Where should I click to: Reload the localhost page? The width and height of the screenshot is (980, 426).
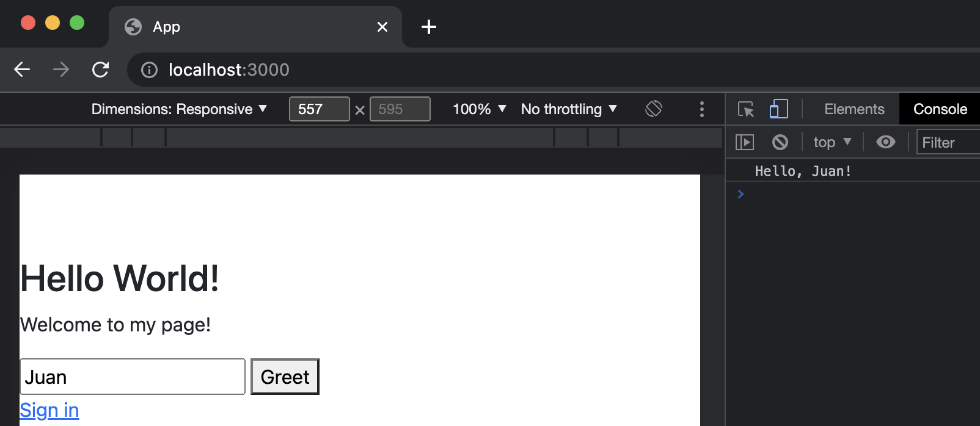click(x=100, y=70)
